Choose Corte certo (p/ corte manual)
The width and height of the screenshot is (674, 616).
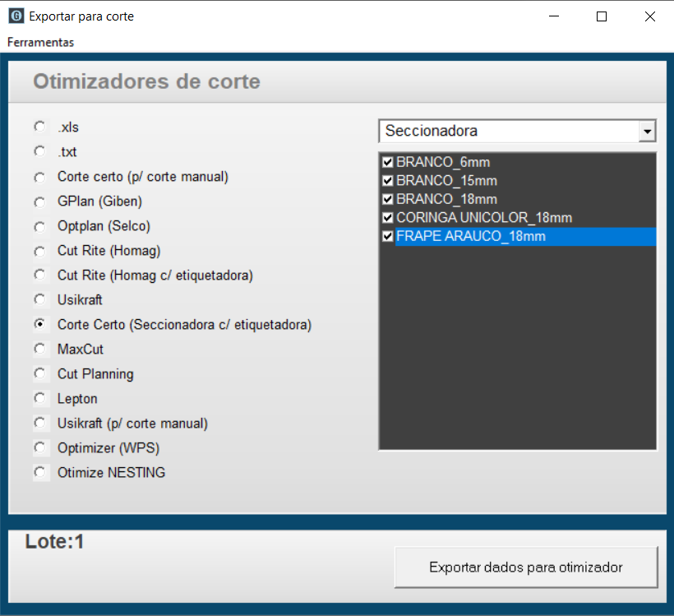point(40,177)
